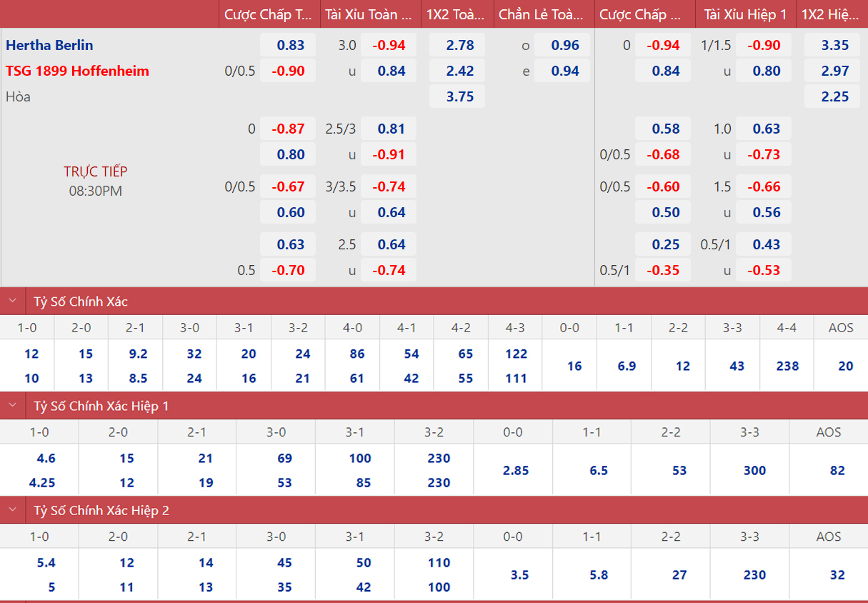Select the Tài Xỉu Hiệp 1 column header
The width and height of the screenshot is (868, 603).
tap(745, 14)
